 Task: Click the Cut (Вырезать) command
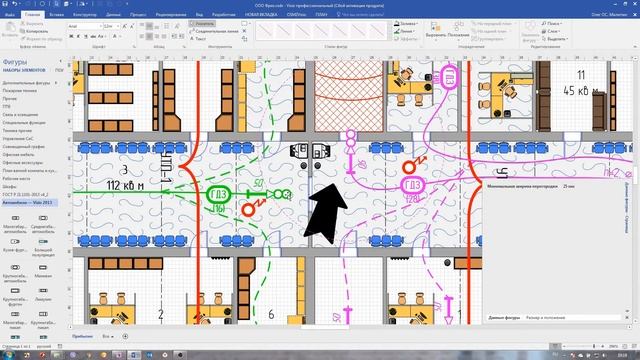pyautogui.click(x=32, y=24)
